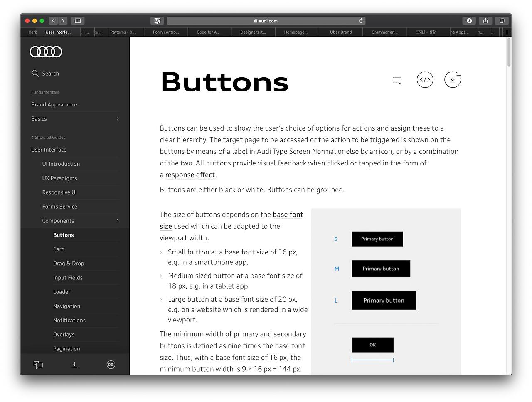Viewport: 532px width, 402px height.
Task: Go to Input Fields page
Action: (x=68, y=278)
